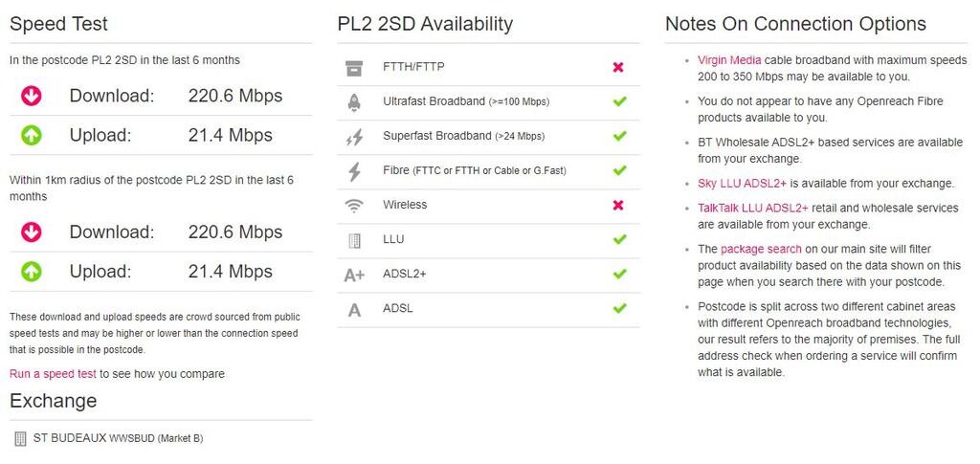
Task: Click the Wireless wifi signal icon
Action: coord(354,206)
